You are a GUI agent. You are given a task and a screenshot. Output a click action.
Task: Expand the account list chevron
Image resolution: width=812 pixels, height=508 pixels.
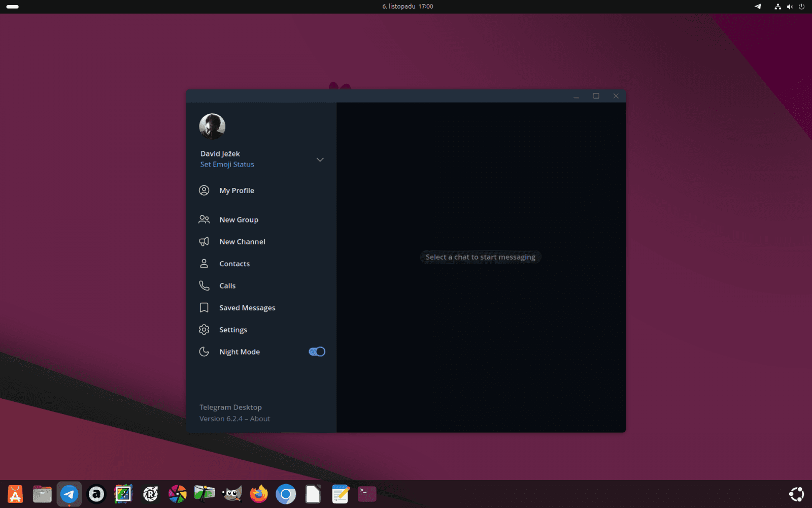tap(320, 160)
